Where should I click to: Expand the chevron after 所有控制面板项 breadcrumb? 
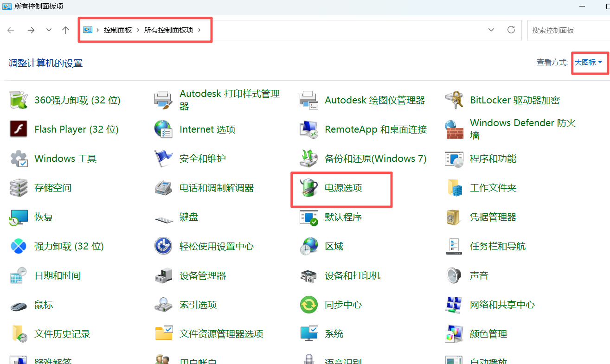point(199,30)
